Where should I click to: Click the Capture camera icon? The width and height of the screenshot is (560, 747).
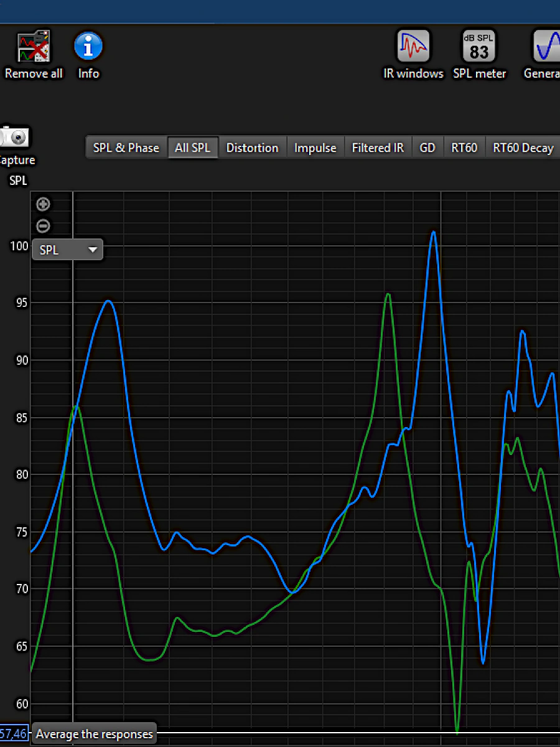(14, 137)
